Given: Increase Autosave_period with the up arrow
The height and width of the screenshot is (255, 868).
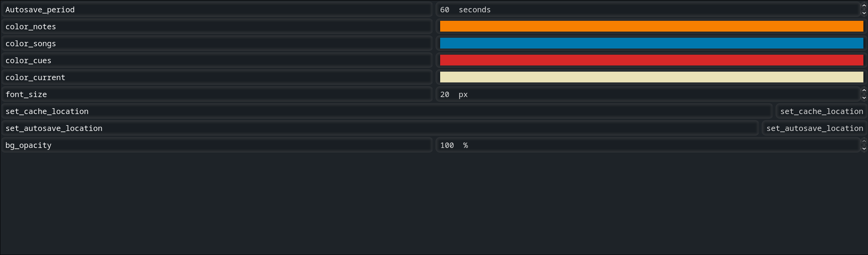Looking at the screenshot, I should point(864,6).
